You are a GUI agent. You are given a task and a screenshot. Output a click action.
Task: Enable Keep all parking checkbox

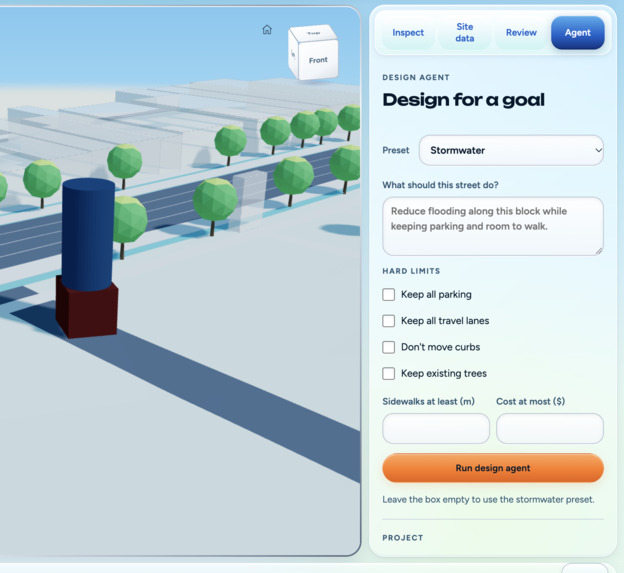pos(388,294)
